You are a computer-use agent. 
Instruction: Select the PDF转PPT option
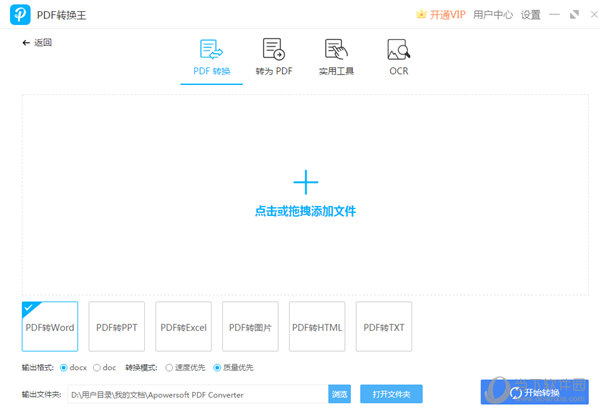(117, 326)
